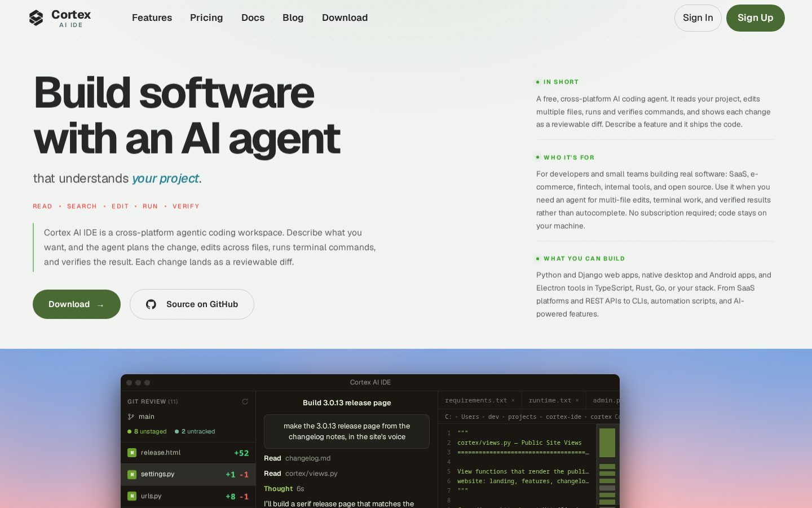Screen dimensions: 812x508
Task: Close the requirements.txt tab
Action: (x=513, y=401)
